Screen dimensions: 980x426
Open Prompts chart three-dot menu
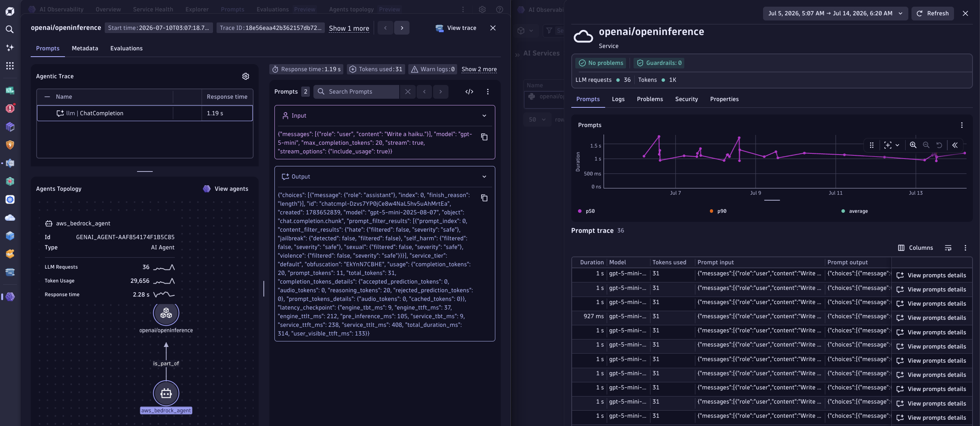962,125
